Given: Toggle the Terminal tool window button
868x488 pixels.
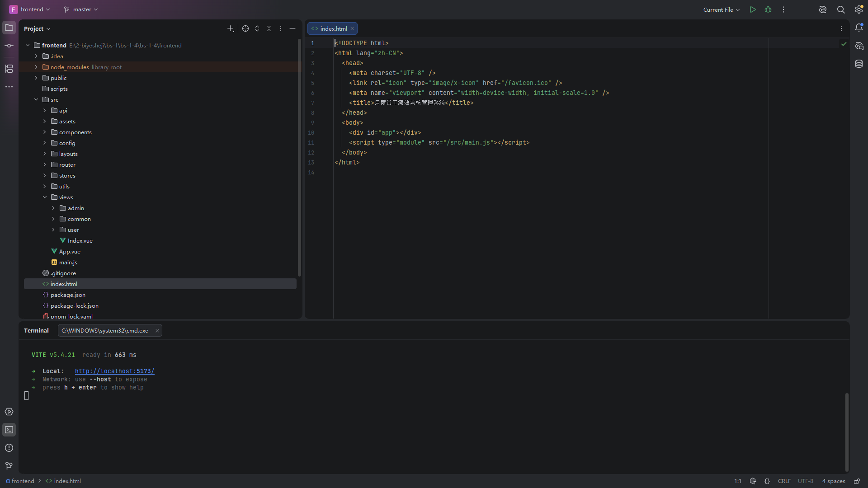Looking at the screenshot, I should [9, 430].
